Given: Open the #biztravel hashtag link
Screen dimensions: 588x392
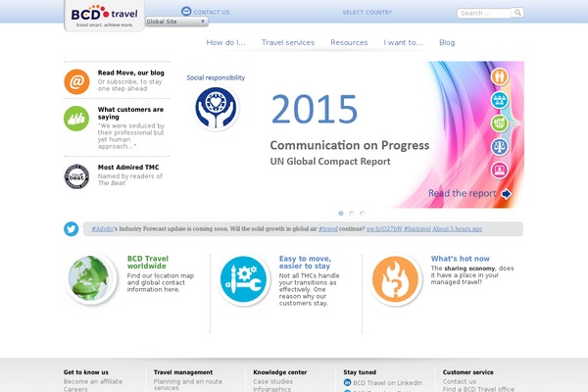Looking at the screenshot, I should tap(417, 228).
